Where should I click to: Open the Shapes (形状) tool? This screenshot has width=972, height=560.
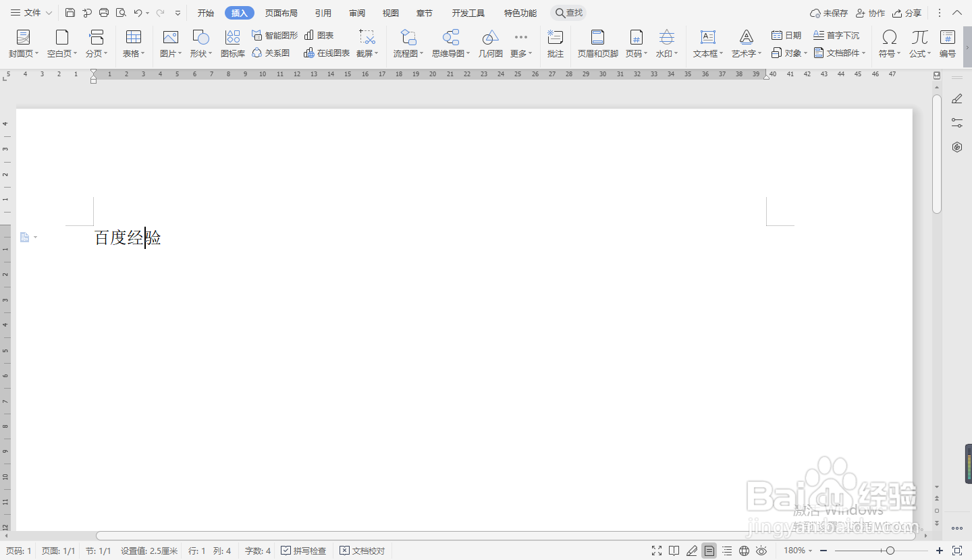click(201, 44)
